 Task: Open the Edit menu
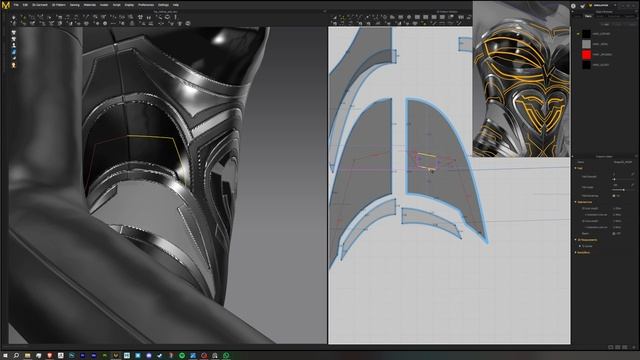pos(25,5)
